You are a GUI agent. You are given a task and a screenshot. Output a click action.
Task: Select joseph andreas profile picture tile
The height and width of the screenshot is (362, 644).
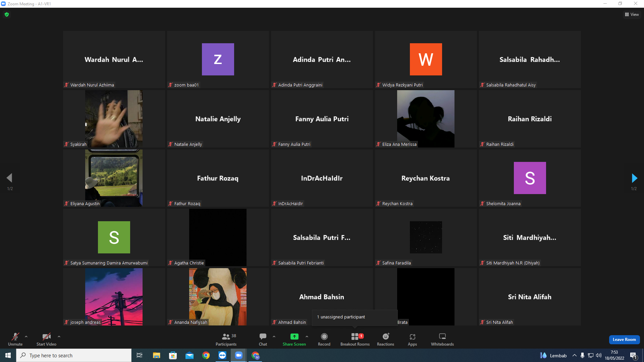(x=114, y=297)
